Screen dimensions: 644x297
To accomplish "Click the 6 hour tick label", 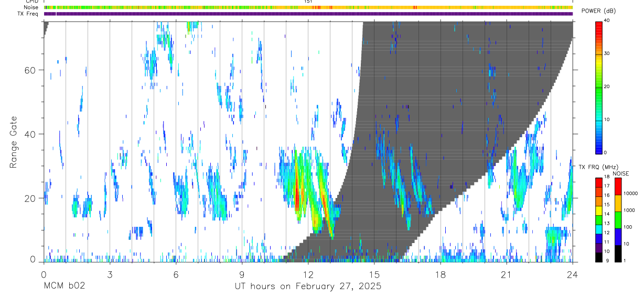I will coord(176,274).
